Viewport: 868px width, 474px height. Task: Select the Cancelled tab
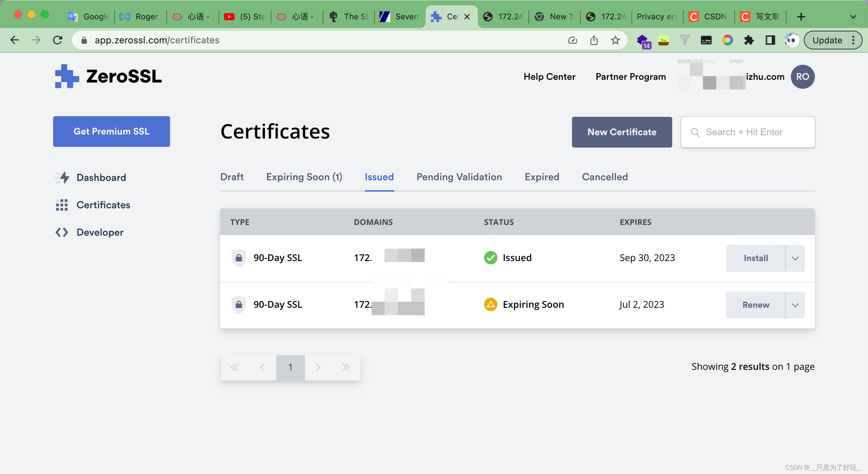point(604,177)
